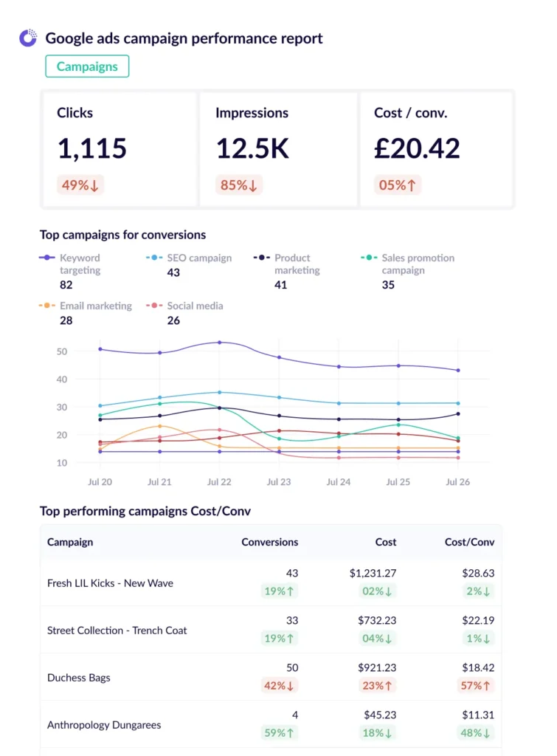
Task: Open the Duchess Bags campaign row
Action: tap(79, 678)
